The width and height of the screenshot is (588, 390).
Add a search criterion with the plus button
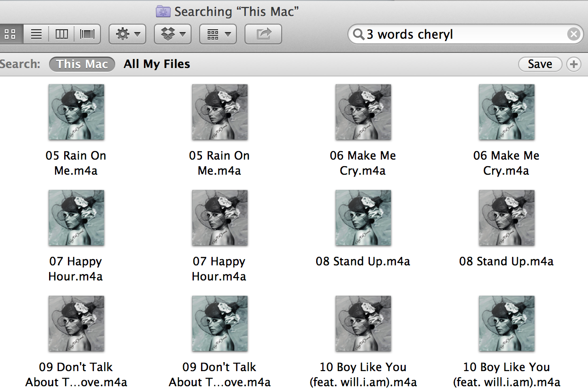pyautogui.click(x=573, y=64)
